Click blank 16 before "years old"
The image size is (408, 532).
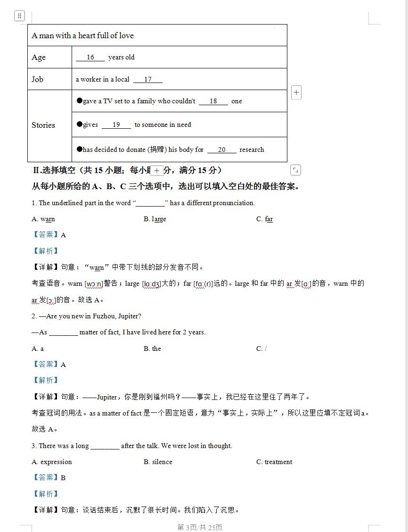coord(90,58)
